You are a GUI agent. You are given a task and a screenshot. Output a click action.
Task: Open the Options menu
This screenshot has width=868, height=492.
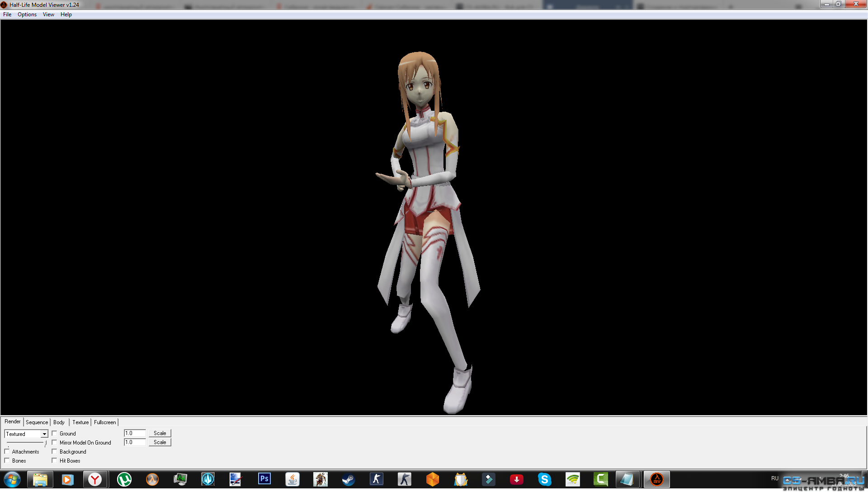point(27,14)
